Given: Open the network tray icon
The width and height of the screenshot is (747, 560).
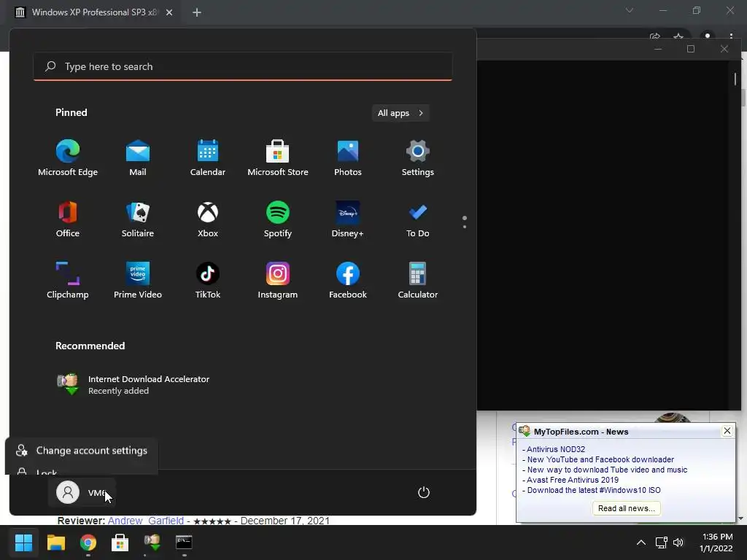Looking at the screenshot, I should [661, 542].
